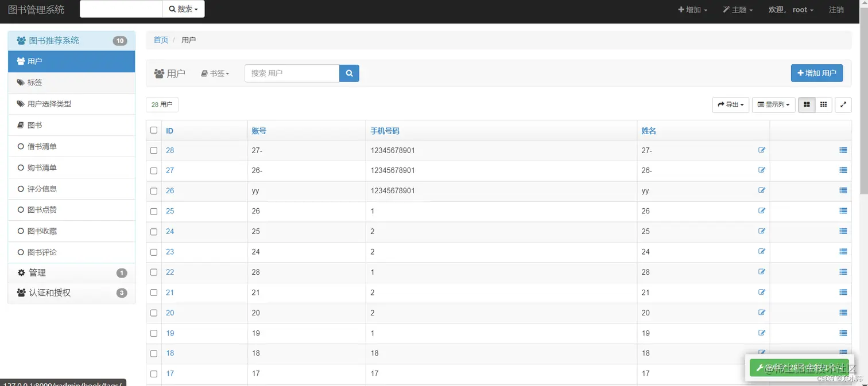This screenshot has width=868, height=386.
Task: Toggle full screen expand icon
Action: (843, 104)
